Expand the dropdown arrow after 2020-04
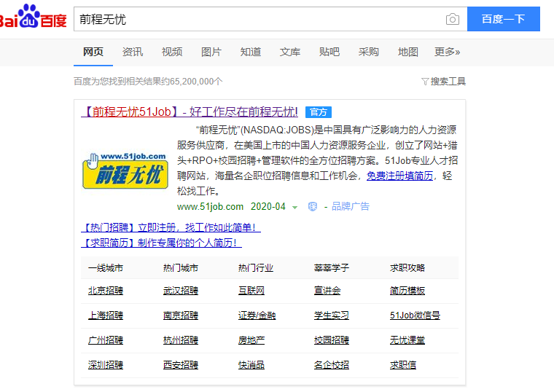554x392 pixels. [294, 207]
